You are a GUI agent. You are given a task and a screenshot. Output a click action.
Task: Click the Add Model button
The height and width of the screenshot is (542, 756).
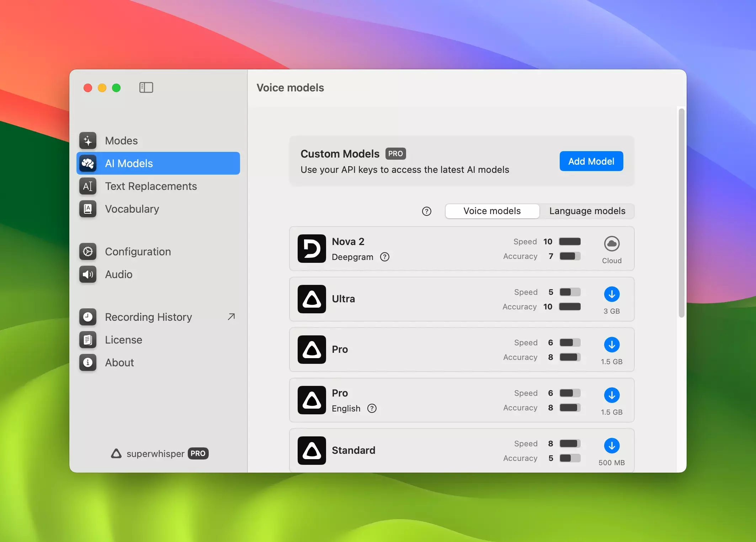[591, 161]
